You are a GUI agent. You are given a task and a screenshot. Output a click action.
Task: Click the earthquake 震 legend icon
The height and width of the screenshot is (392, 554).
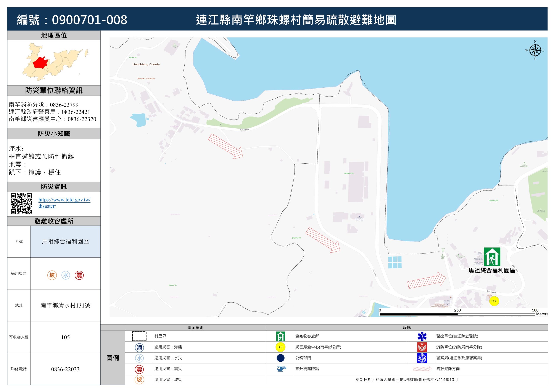click(139, 369)
